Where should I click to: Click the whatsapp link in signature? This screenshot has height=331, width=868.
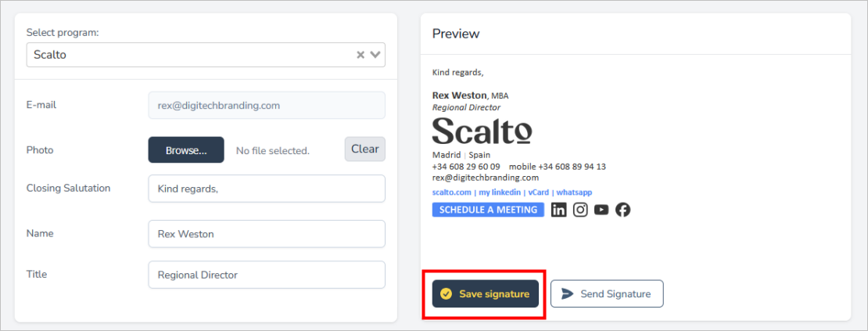[x=574, y=192]
